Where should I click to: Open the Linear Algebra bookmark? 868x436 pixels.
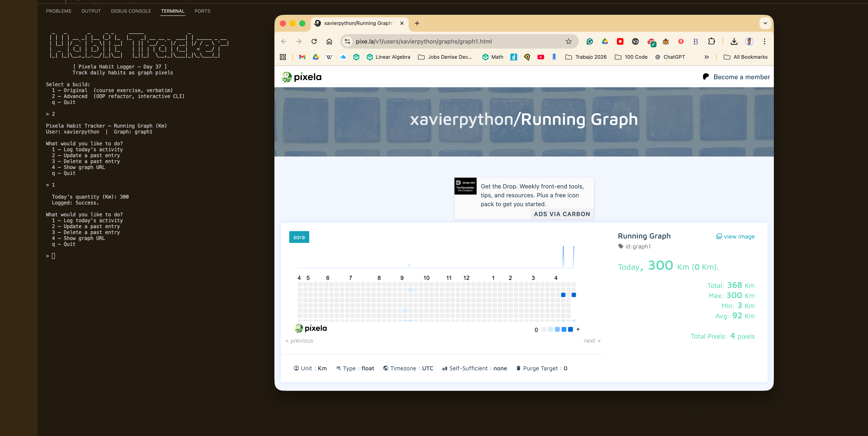point(388,57)
